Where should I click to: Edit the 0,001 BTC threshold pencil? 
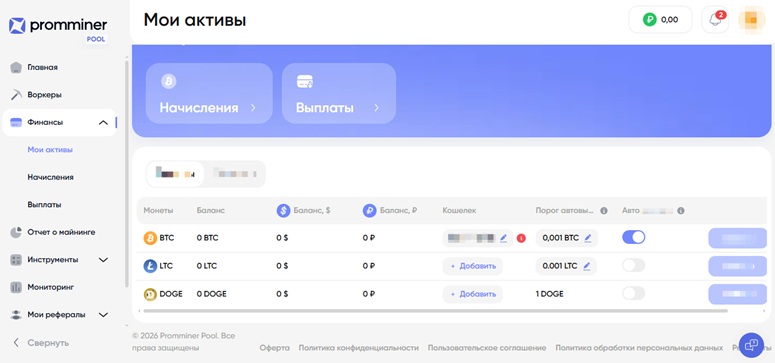pos(587,238)
